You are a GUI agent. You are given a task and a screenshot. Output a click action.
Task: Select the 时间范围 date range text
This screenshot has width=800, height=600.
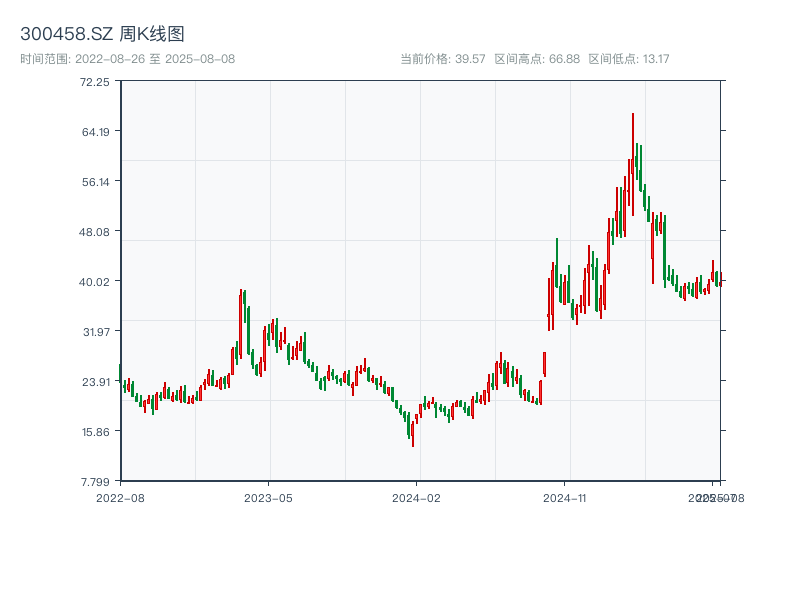coord(127,59)
